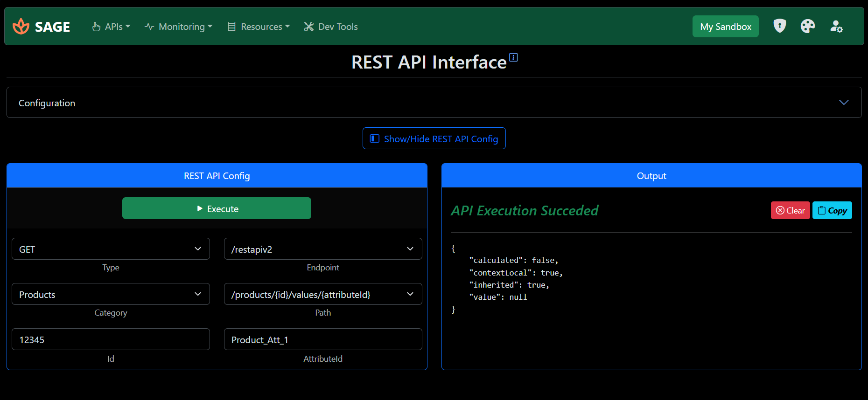Click the SAGE brand name text
This screenshot has width=868, height=400.
point(53,27)
